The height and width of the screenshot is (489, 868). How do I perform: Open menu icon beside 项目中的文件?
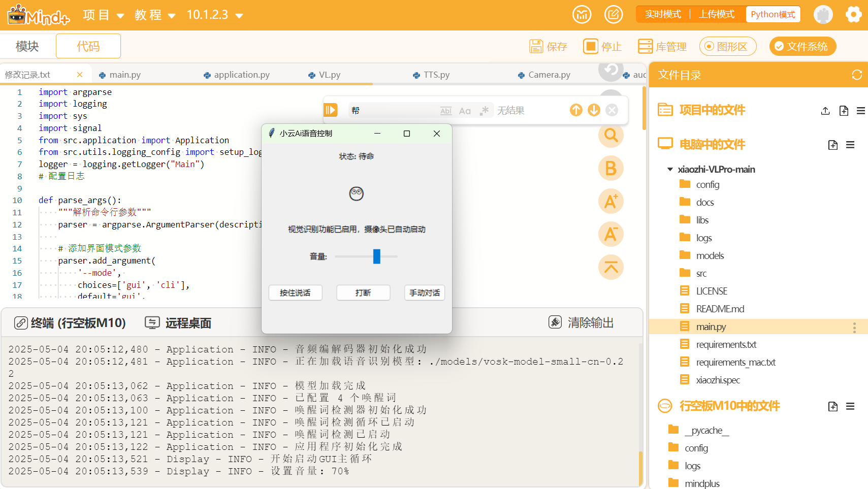(x=860, y=111)
